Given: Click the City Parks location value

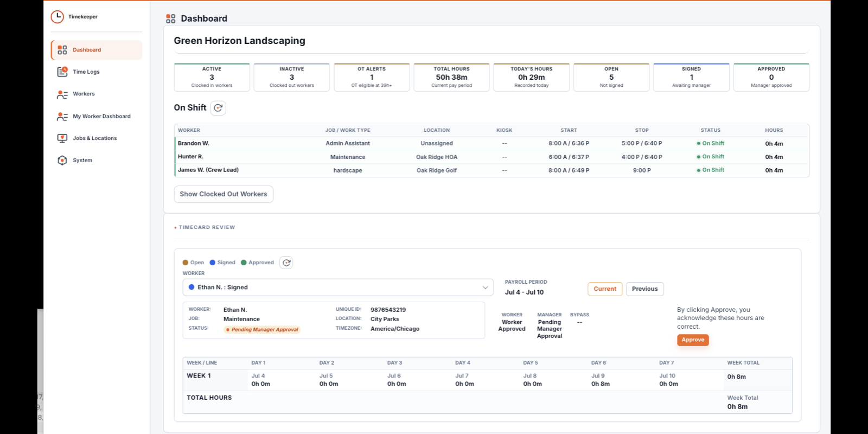Looking at the screenshot, I should 385,320.
